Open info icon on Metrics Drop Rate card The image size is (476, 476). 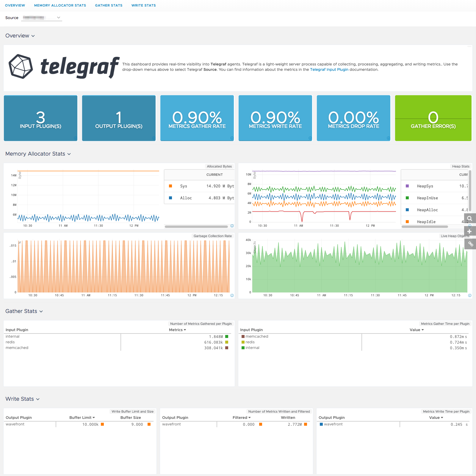click(388, 138)
